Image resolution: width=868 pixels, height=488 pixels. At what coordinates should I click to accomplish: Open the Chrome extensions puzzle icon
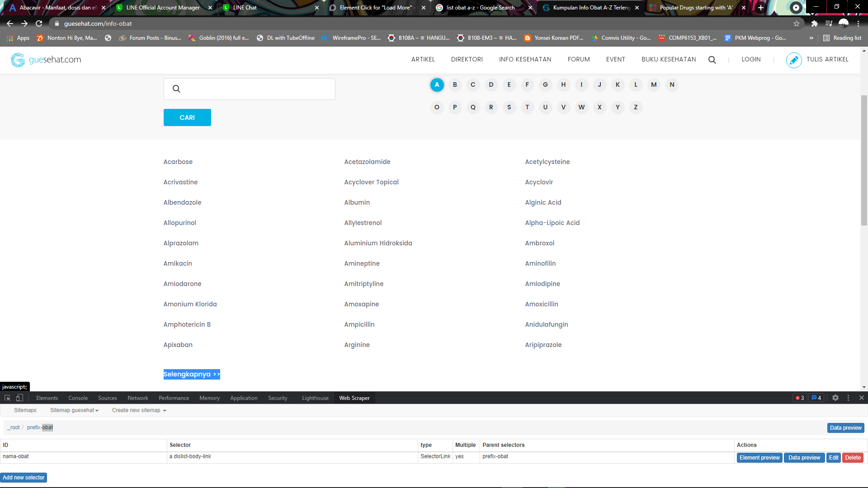tap(814, 23)
